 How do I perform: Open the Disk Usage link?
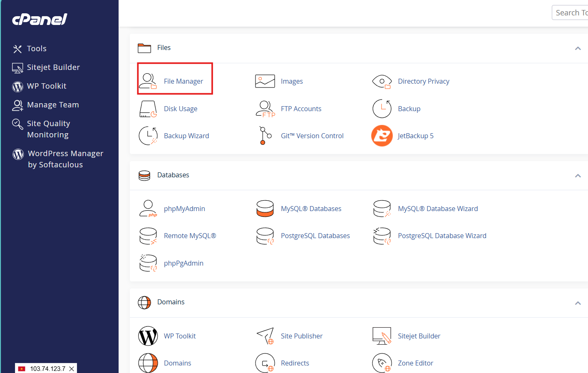click(181, 109)
